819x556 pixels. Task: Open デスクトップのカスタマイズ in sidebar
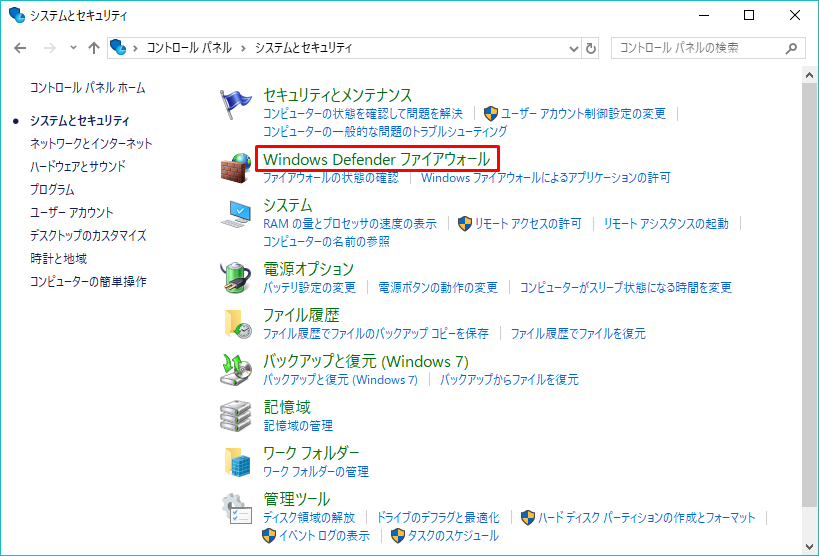[x=88, y=235]
